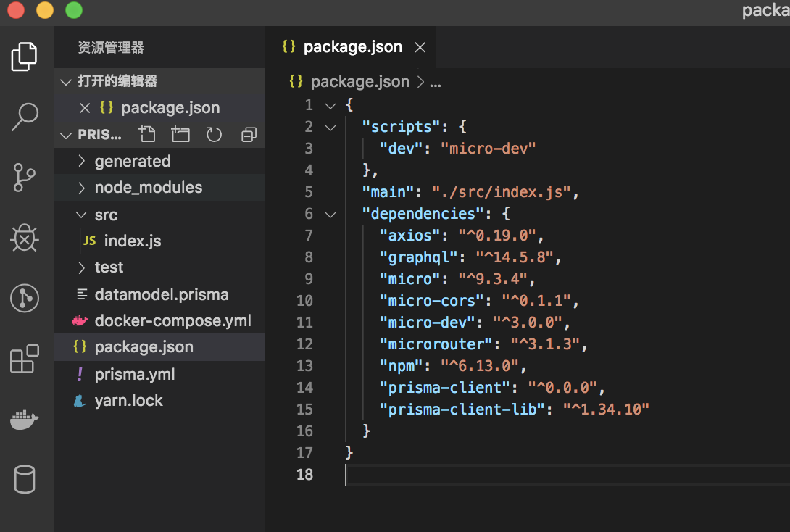This screenshot has height=532, width=790.
Task: Fold the dependencies block on line 6
Action: click(x=330, y=214)
